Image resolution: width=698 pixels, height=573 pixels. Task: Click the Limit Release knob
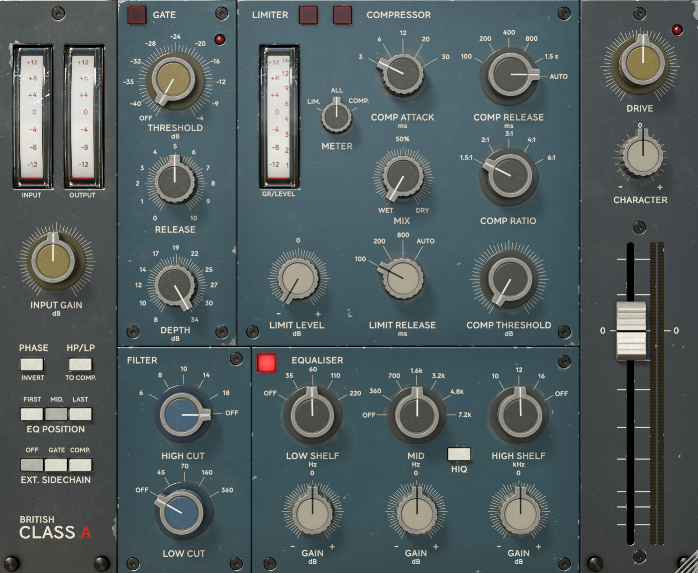(x=402, y=278)
